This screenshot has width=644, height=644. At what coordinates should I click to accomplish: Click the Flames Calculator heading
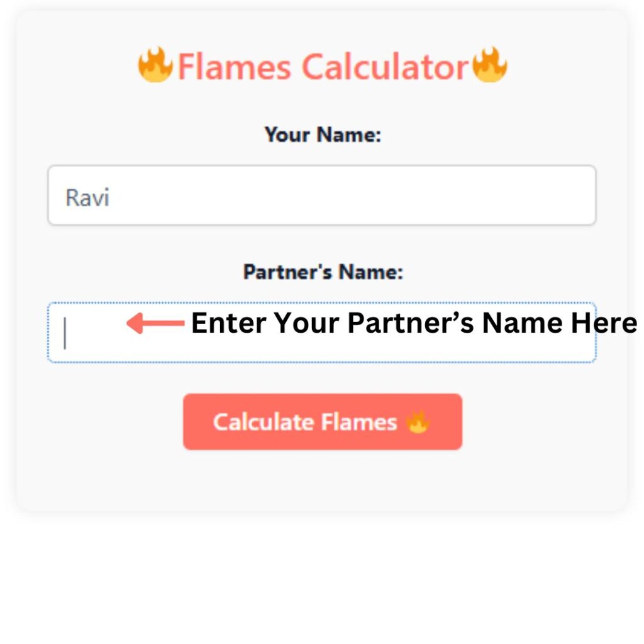pos(322,66)
